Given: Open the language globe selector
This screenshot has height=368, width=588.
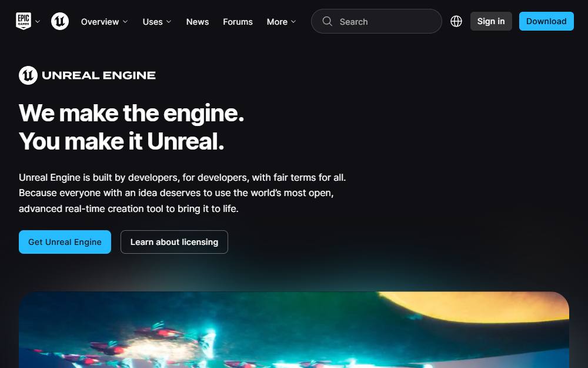Looking at the screenshot, I should (x=456, y=21).
